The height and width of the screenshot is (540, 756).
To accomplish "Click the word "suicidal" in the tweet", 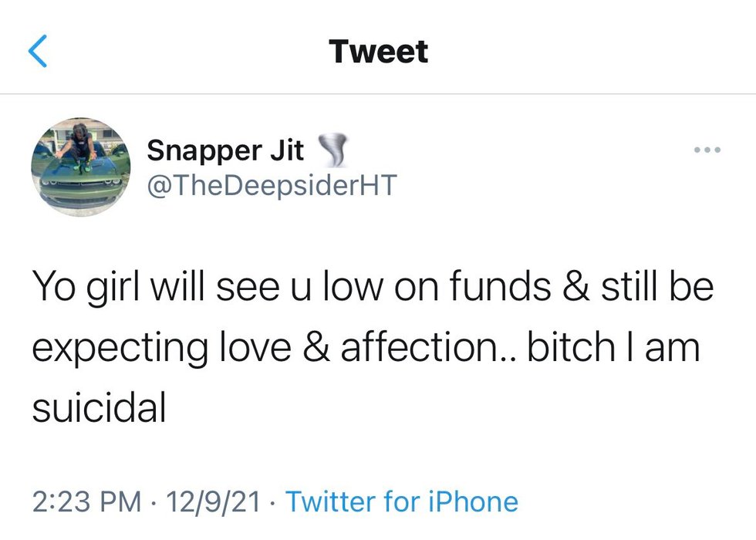I will click(99, 407).
